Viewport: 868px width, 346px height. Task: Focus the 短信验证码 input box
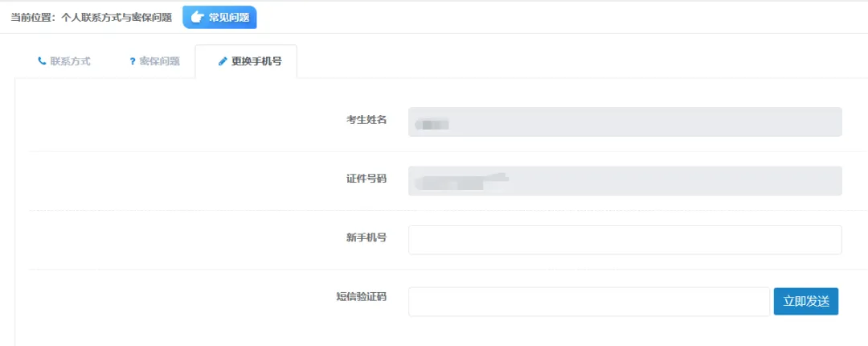click(x=589, y=302)
